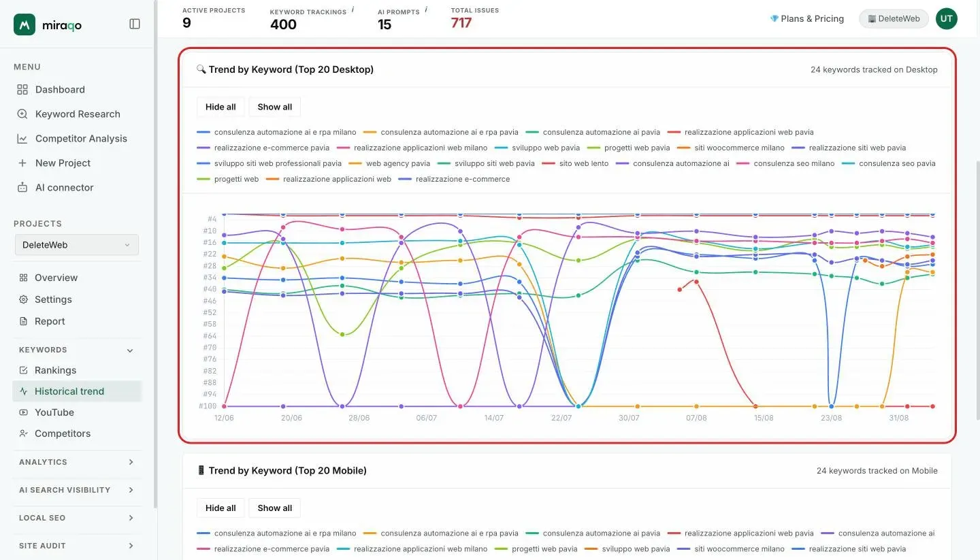Screen dimensions: 980x560
Task: Click the Active Projects value 9
Action: 186,23
